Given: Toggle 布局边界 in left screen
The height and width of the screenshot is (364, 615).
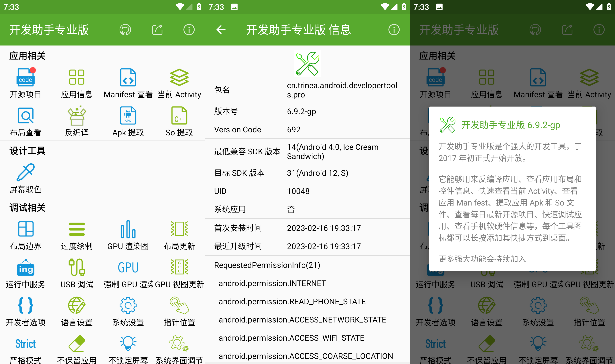Looking at the screenshot, I should tap(26, 235).
